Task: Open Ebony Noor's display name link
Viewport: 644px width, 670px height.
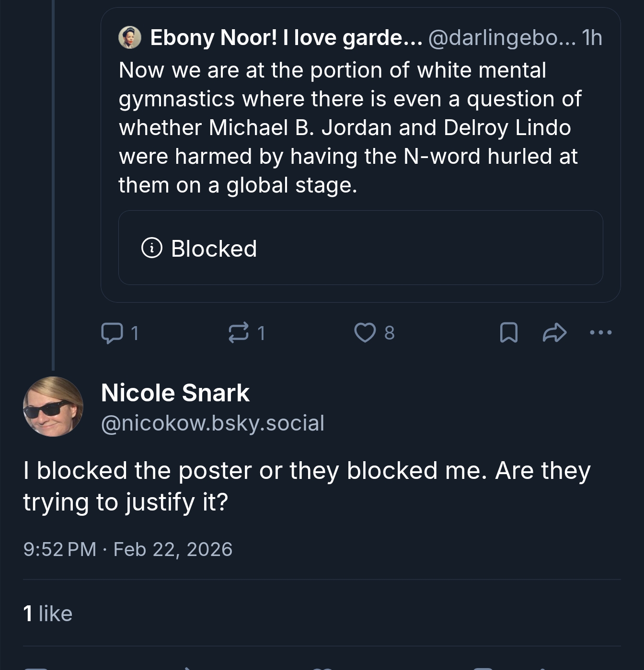Action: click(x=286, y=38)
